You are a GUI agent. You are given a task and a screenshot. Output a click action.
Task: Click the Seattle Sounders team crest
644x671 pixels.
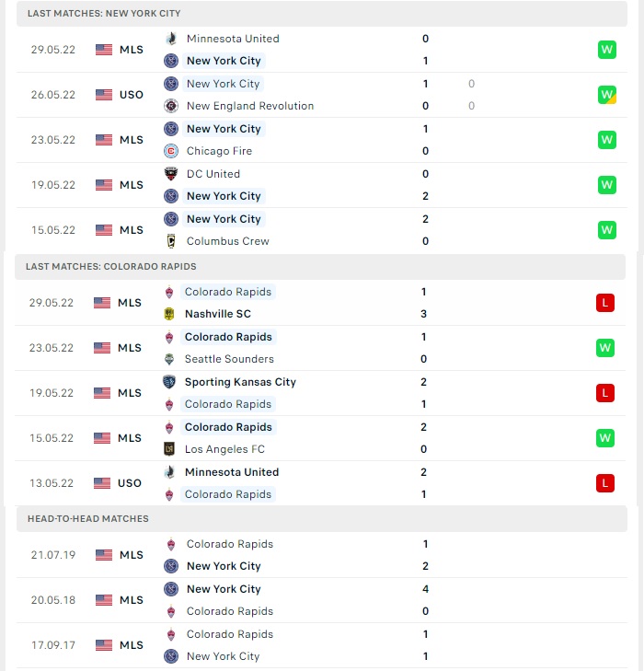coord(169,359)
